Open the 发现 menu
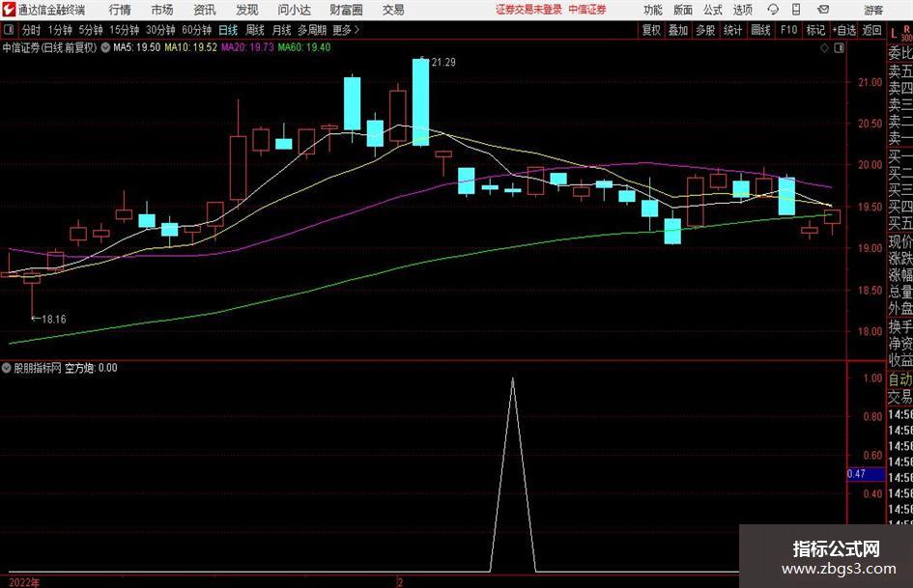 [x=247, y=10]
